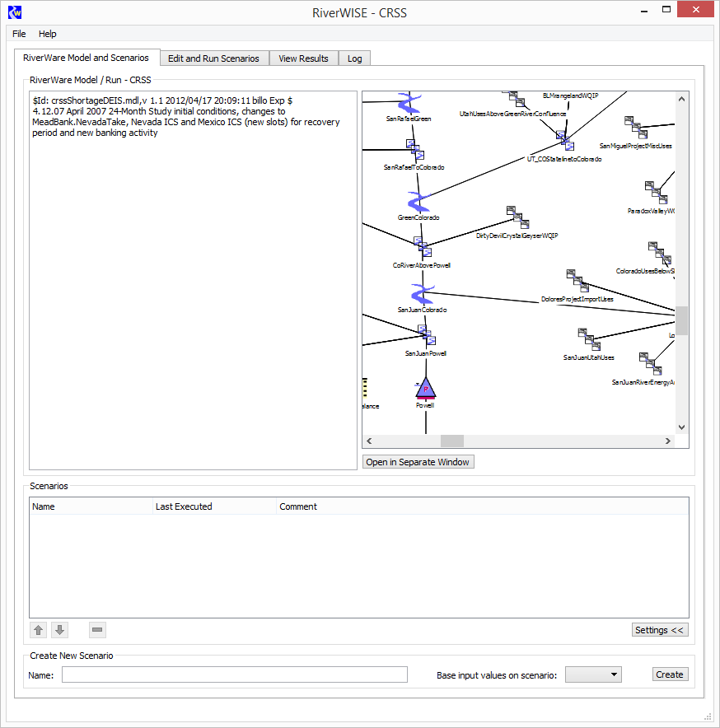
Task: Click the Create scenario button
Action: pyautogui.click(x=670, y=674)
